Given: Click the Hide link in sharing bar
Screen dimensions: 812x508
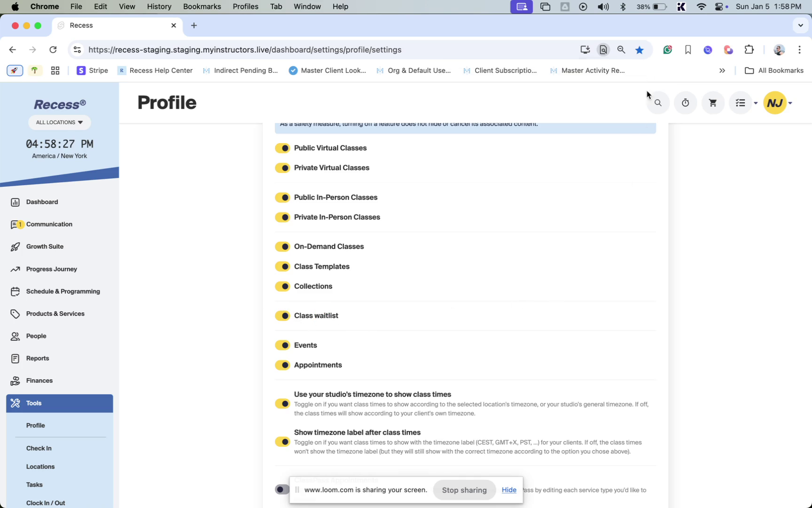Looking at the screenshot, I should click(x=509, y=490).
